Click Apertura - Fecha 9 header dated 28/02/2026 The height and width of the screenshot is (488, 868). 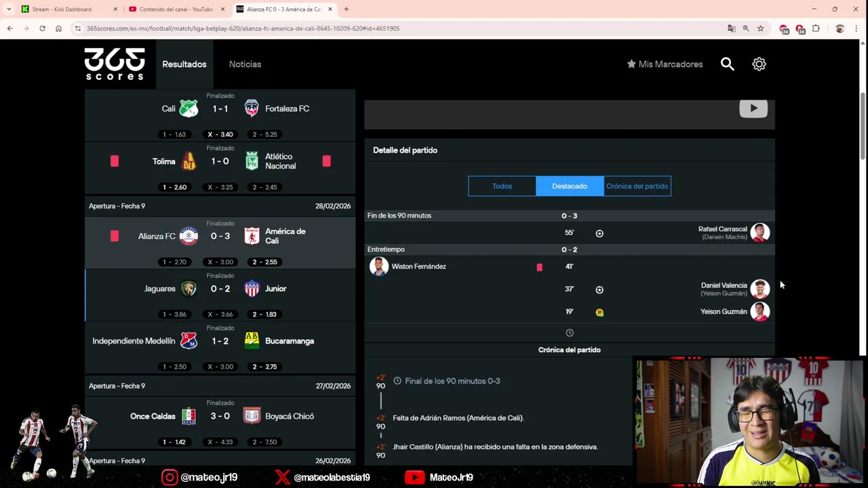point(220,206)
